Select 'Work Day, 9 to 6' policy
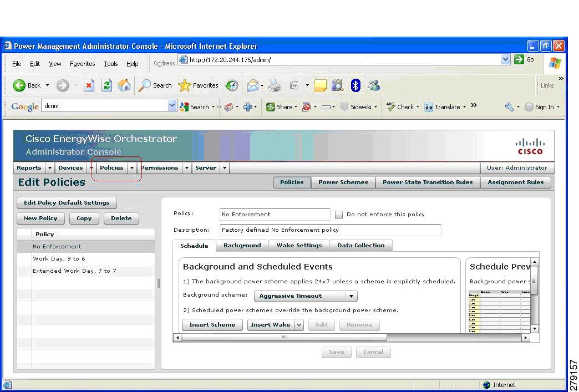579x392 pixels. coord(86,259)
